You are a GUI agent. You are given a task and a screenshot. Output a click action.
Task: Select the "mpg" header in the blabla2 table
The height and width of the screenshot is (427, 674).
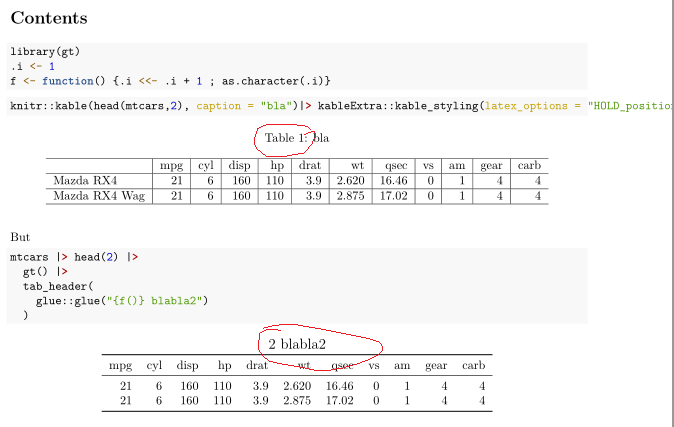pos(121,366)
